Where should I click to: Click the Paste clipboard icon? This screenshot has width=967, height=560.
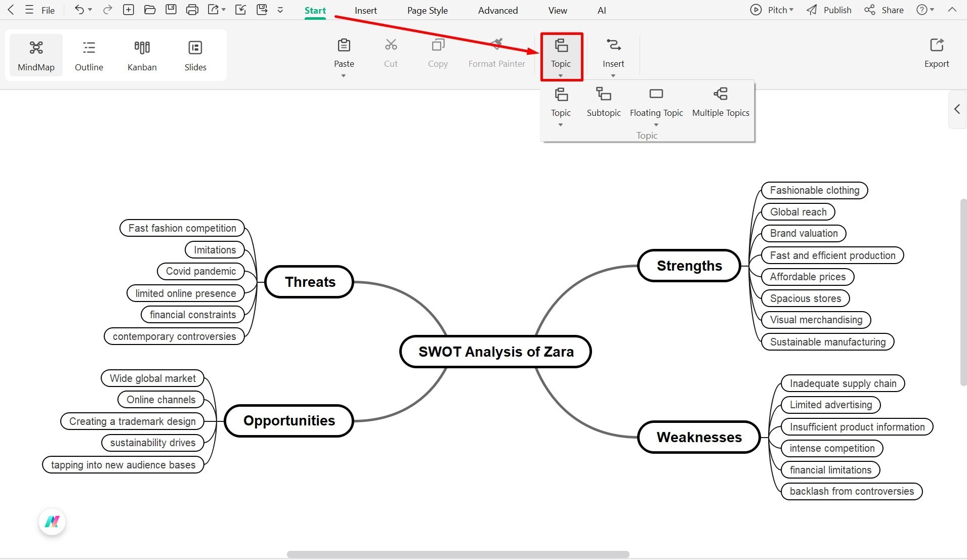pos(344,46)
